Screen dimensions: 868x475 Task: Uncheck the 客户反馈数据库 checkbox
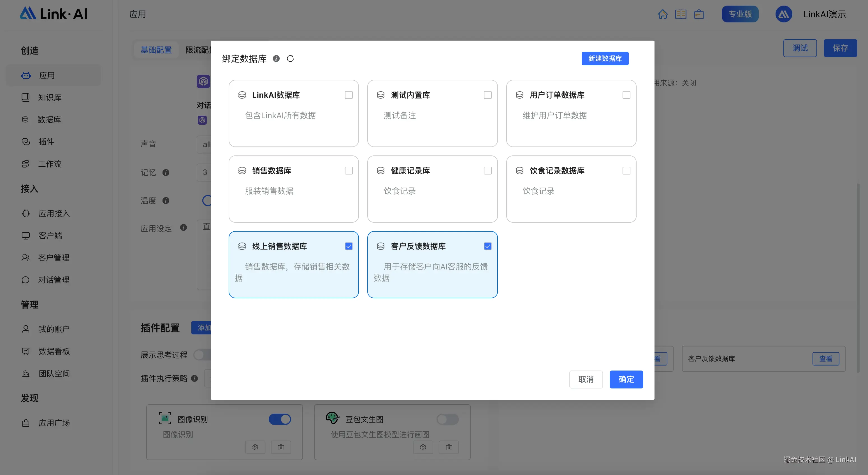(x=488, y=246)
